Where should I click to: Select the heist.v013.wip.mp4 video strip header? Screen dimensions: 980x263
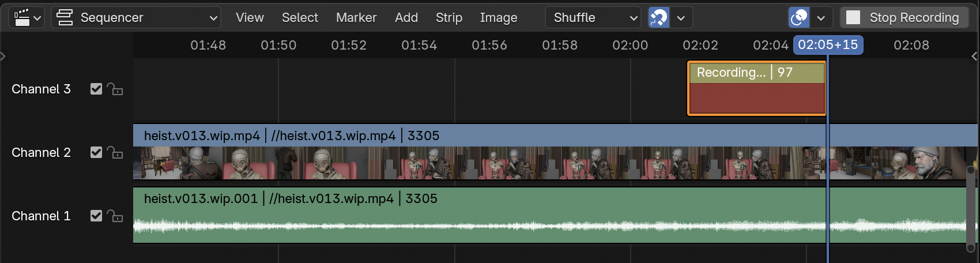pos(555,136)
